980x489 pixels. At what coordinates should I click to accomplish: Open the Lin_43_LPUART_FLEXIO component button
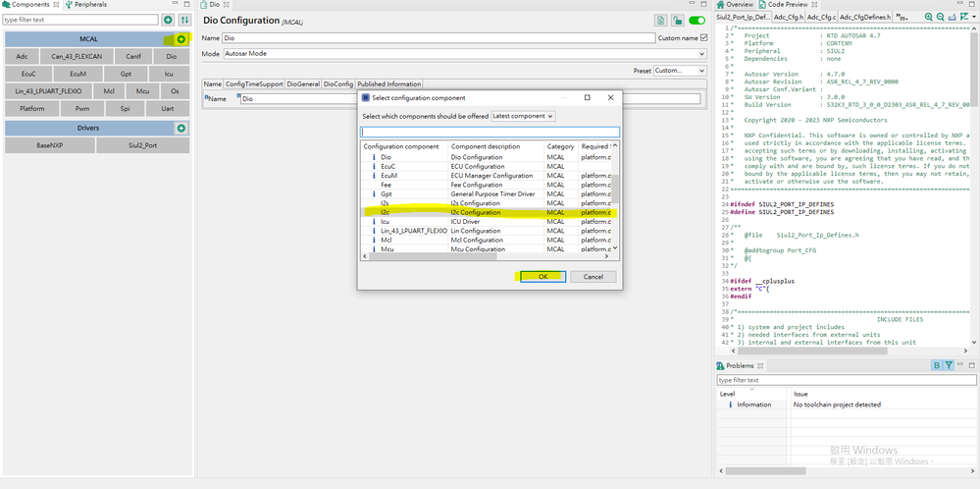(48, 91)
